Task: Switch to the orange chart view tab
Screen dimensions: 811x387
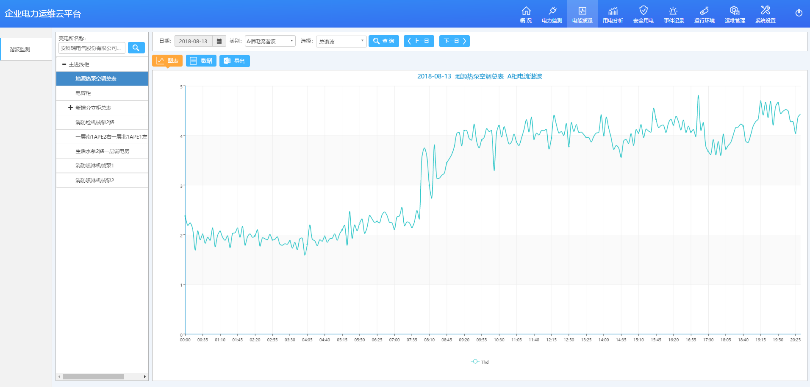Action: tap(168, 61)
